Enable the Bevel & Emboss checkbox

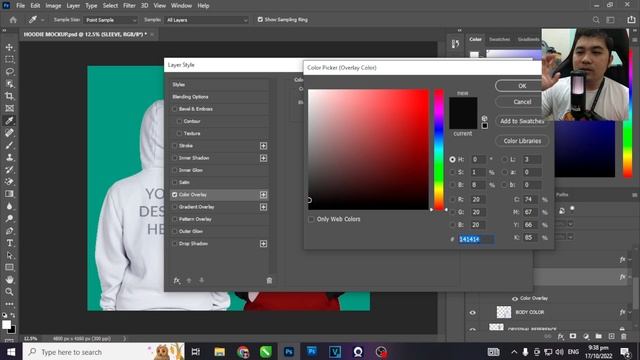pyautogui.click(x=175, y=109)
